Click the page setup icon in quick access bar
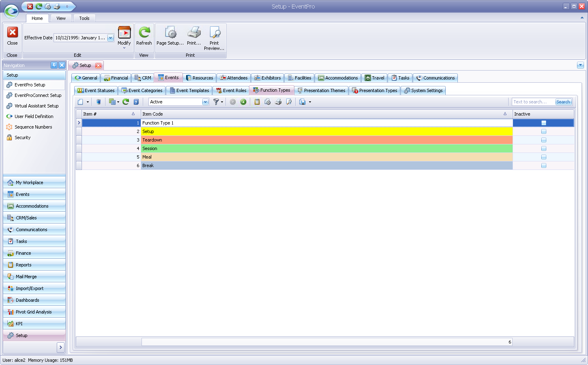The width and height of the screenshot is (588, 365). coord(48,6)
